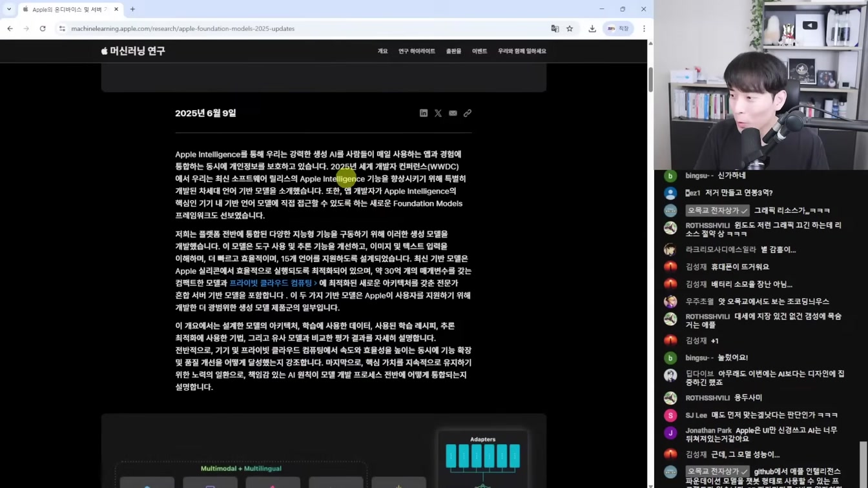
Task: Click the chat panel scrollbar thumb
Action: 863,463
